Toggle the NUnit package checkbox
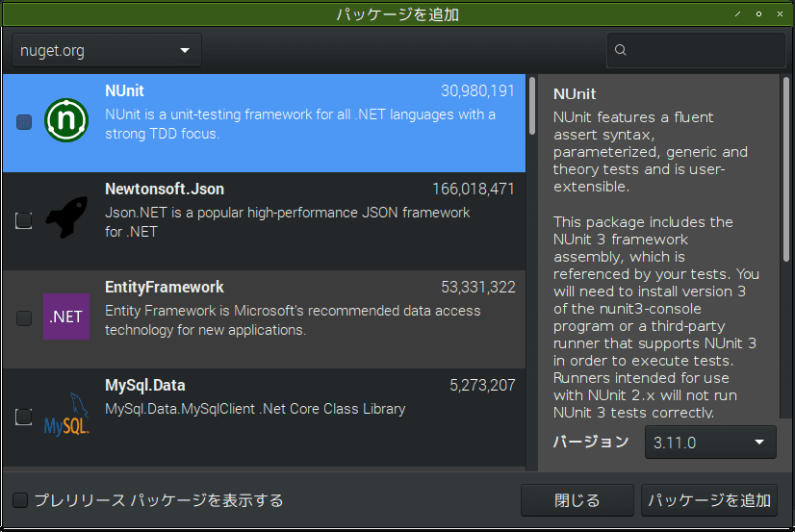Image resolution: width=795 pixels, height=532 pixels. [x=24, y=122]
